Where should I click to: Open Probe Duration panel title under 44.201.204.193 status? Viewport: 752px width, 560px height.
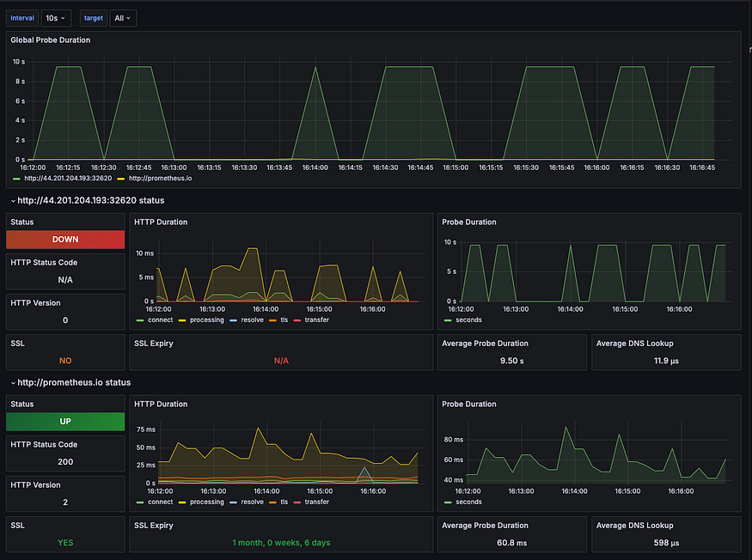469,222
